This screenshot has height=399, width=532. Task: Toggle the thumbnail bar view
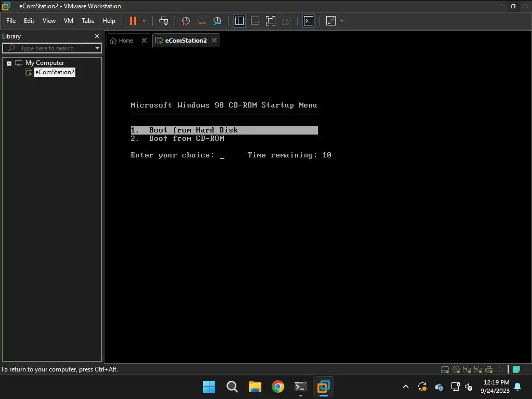pos(255,21)
